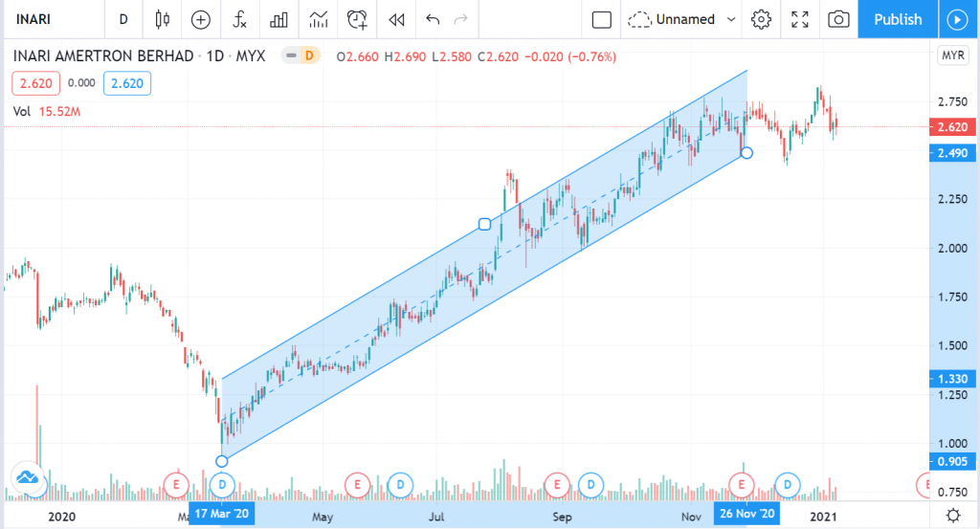The image size is (980, 529).
Task: Click the Publish button
Action: pos(898,19)
